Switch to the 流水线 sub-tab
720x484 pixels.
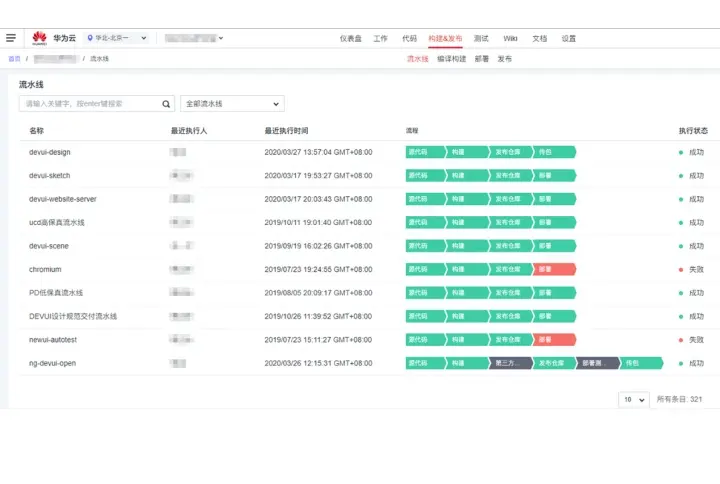point(417,59)
